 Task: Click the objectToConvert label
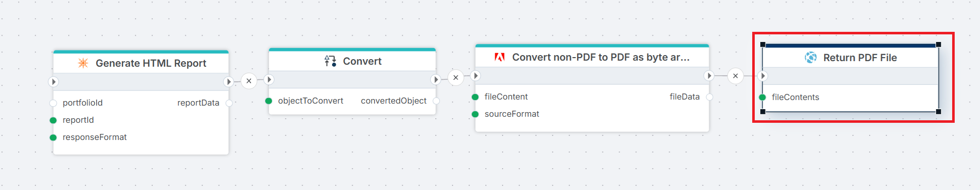[x=310, y=101]
